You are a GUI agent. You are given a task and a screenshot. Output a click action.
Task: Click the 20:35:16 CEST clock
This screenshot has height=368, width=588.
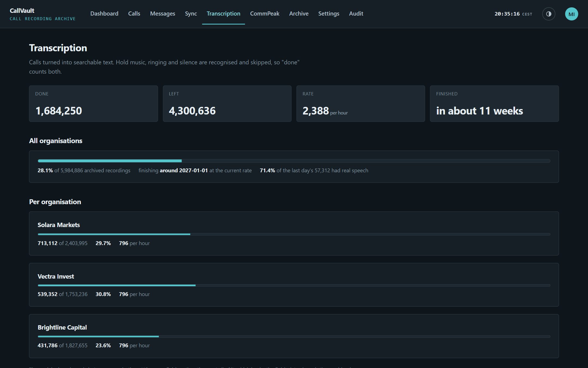pyautogui.click(x=513, y=14)
